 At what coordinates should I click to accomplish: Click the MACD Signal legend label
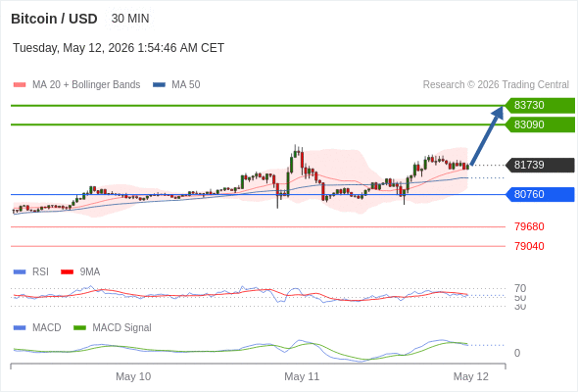coord(122,328)
